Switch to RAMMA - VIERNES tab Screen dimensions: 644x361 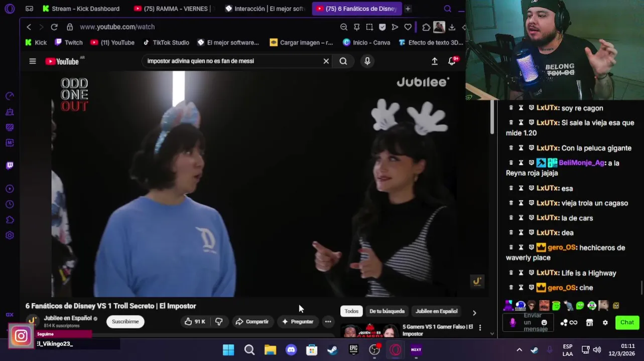(x=174, y=9)
